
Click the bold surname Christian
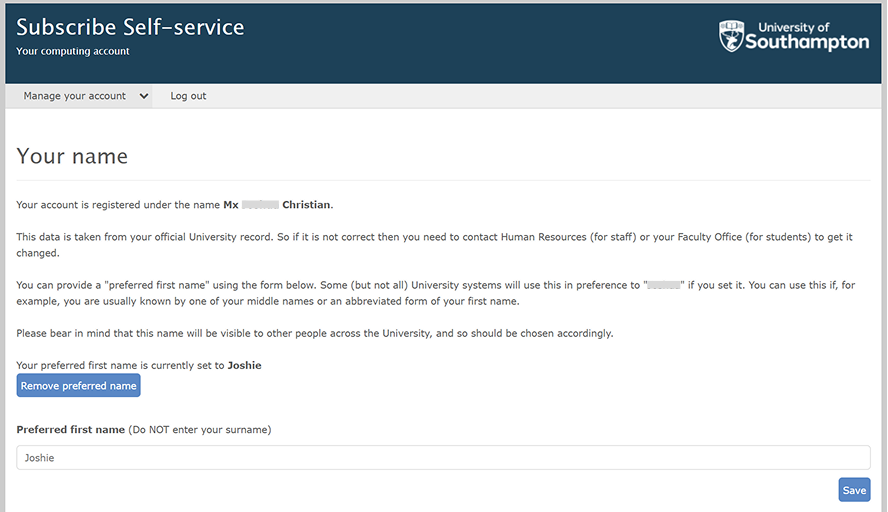pyautogui.click(x=306, y=205)
